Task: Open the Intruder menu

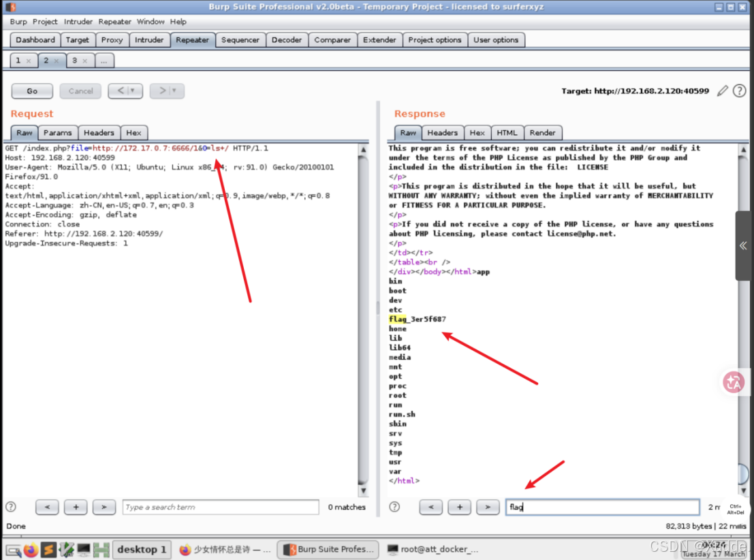Action: coord(78,22)
